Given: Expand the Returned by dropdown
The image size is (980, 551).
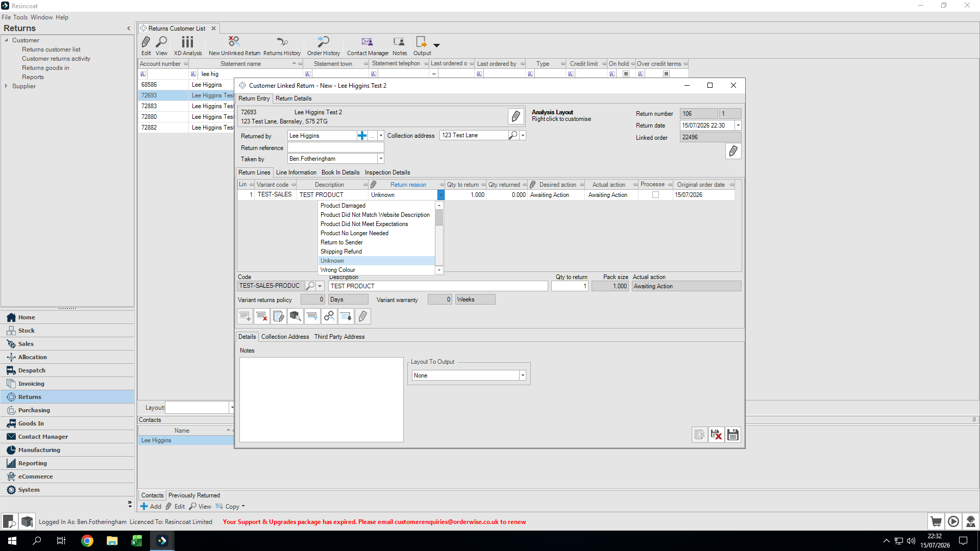Looking at the screenshot, I should [381, 136].
